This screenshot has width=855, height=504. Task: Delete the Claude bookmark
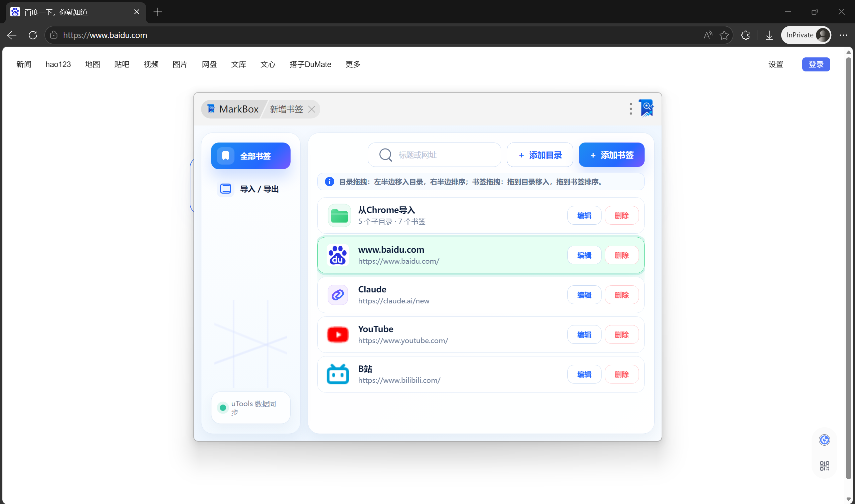(x=622, y=295)
